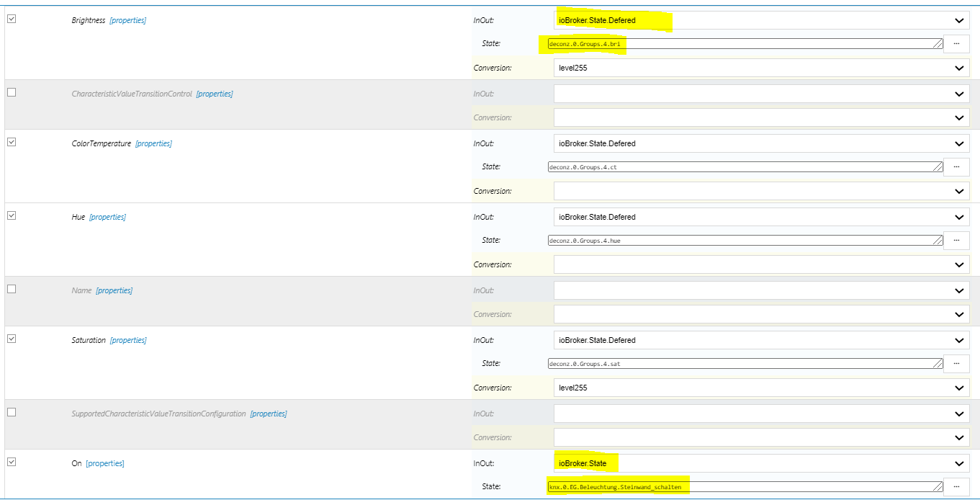Enable the Name characteristic checkbox

(12, 290)
